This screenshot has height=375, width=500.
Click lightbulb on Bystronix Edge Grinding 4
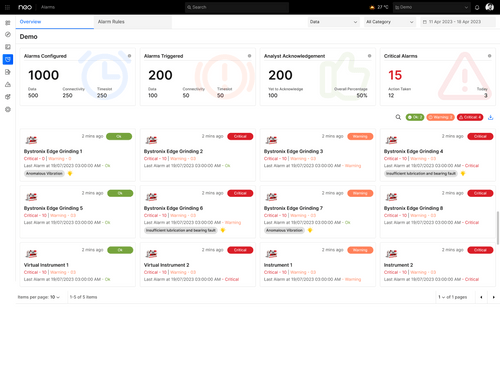[463, 173]
